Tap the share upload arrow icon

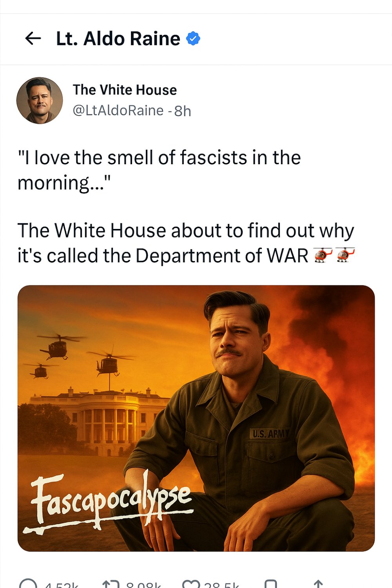pyautogui.click(x=318, y=585)
